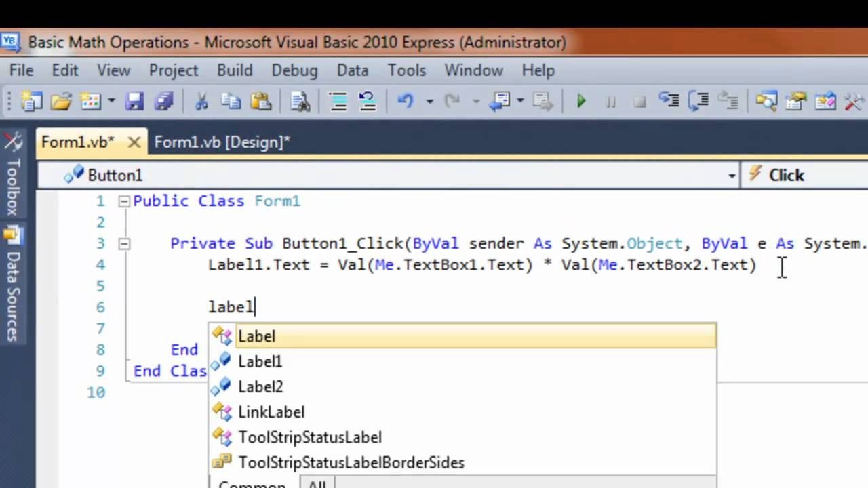Choose LinkLabel in autocomplete suggestions
The width and height of the screenshot is (868, 488).
pyautogui.click(x=271, y=412)
